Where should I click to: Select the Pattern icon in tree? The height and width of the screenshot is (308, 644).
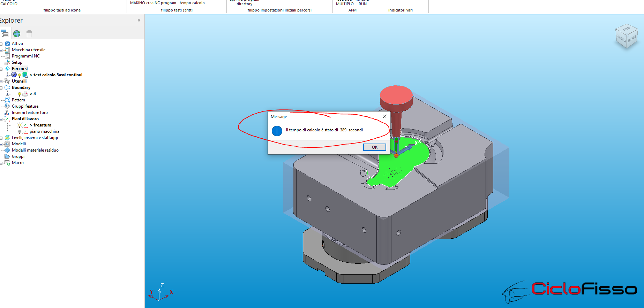point(7,100)
